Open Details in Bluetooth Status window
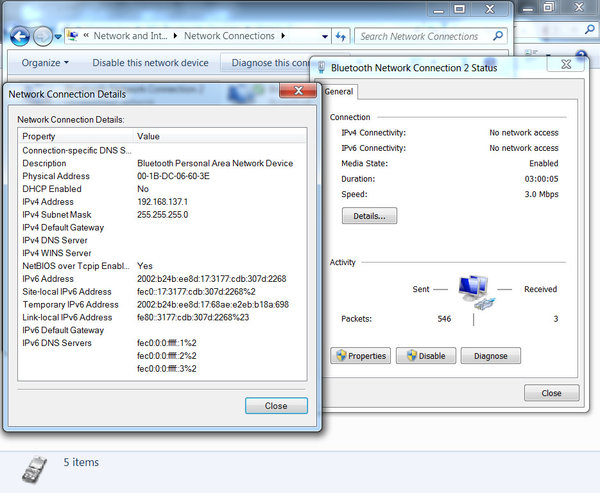Viewport: 600px width, 493px height. tap(369, 216)
